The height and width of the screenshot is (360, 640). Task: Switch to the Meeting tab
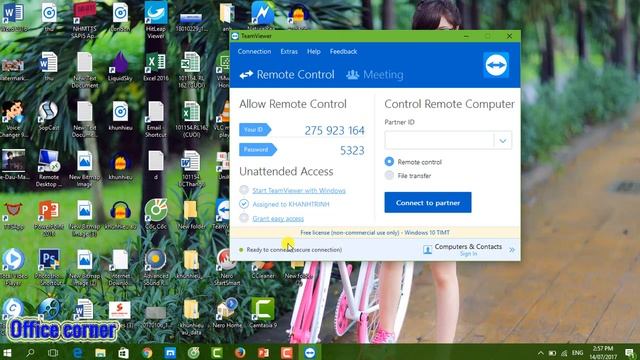pyautogui.click(x=375, y=75)
